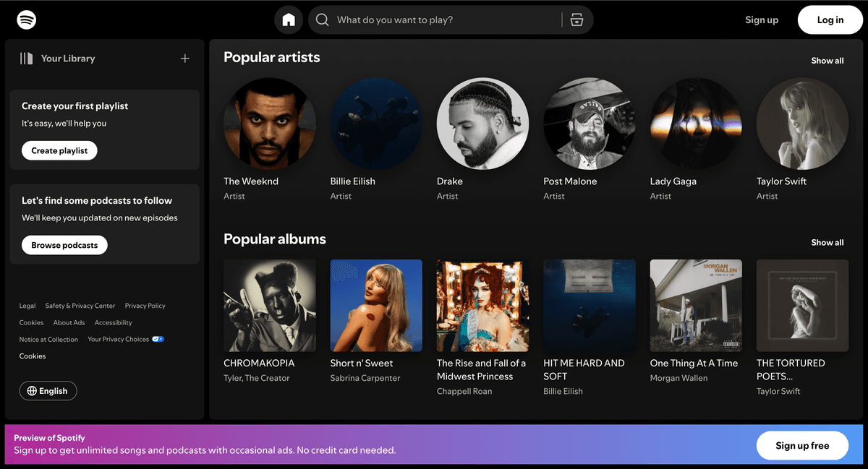868x469 pixels.
Task: Click 'Post Malone' artist name text
Action: click(571, 181)
